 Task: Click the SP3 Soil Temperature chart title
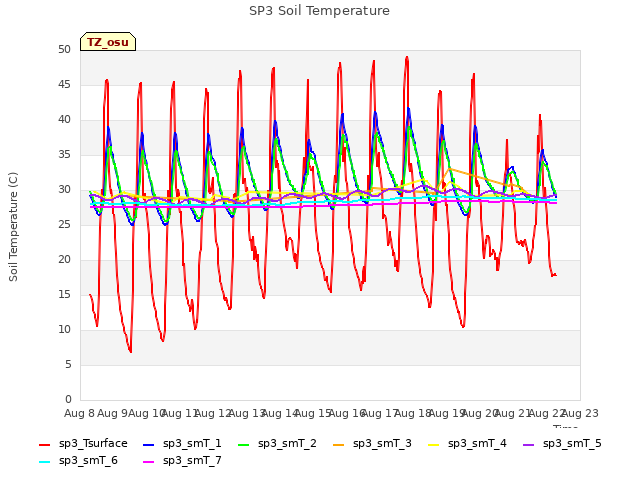coord(319,11)
